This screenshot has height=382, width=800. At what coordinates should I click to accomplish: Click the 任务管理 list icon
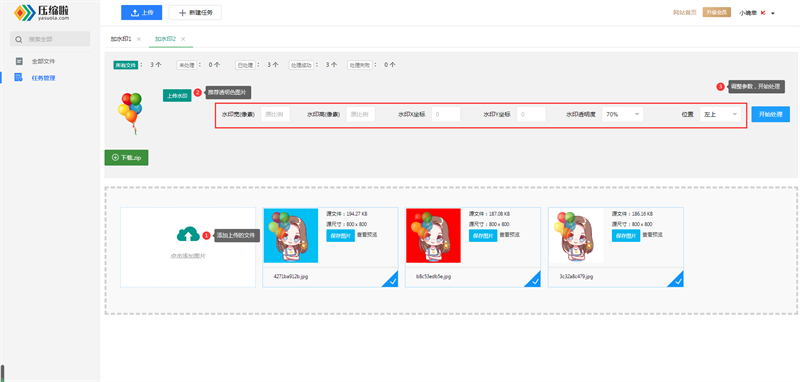[x=19, y=78]
